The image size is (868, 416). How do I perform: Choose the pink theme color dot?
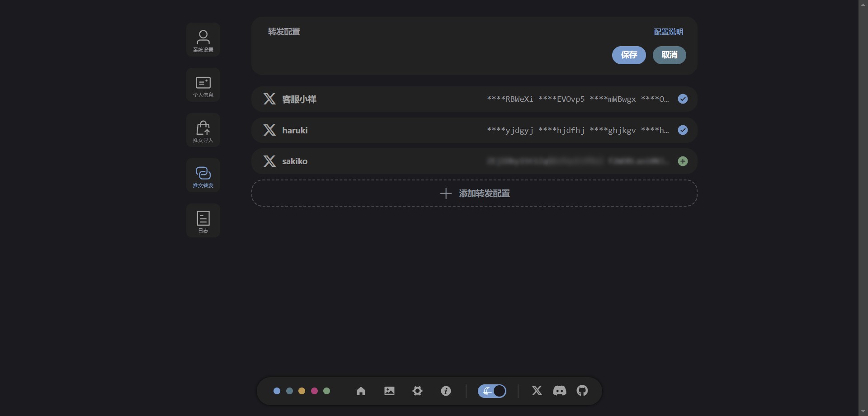[x=314, y=391]
